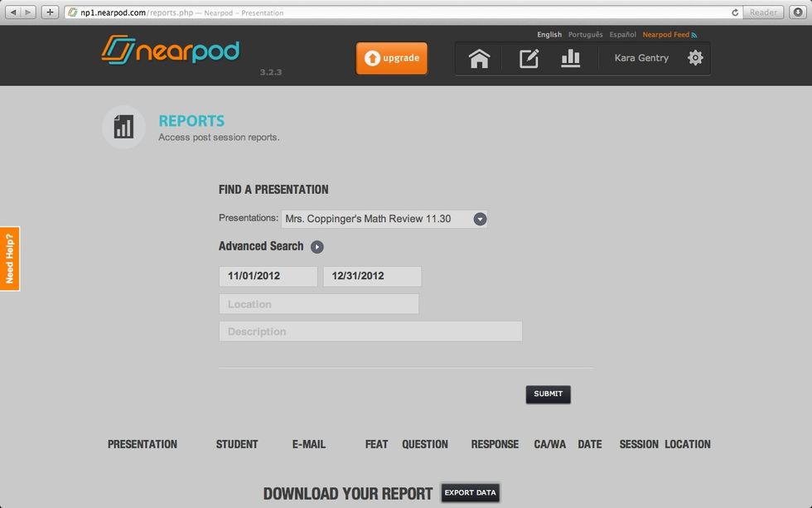The image size is (812, 508).
Task: Click the Submit button
Action: point(548,394)
